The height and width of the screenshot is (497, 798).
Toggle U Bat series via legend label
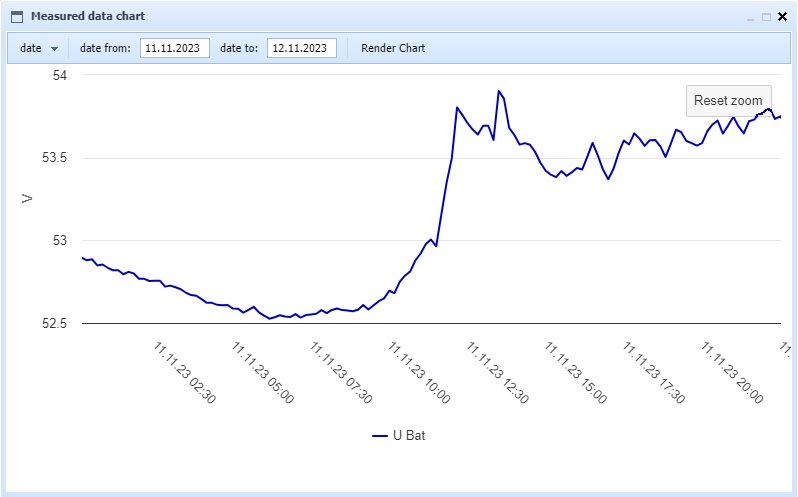coord(409,435)
